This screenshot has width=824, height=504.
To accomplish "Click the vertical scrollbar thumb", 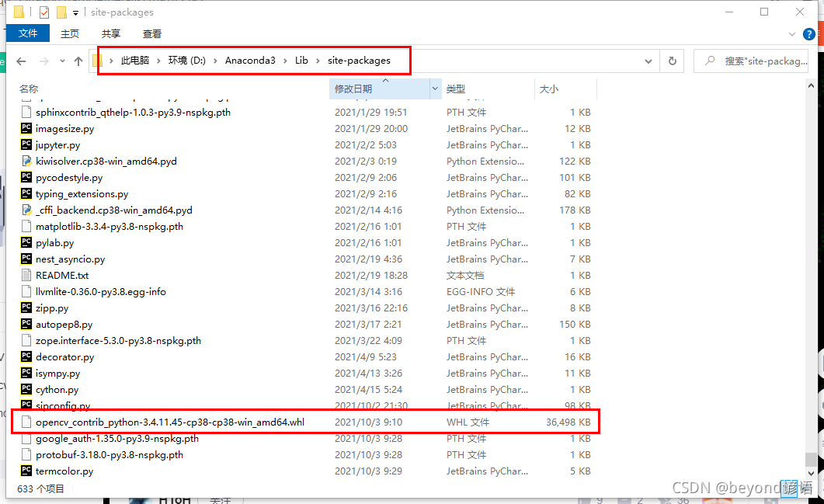I will (811, 460).
